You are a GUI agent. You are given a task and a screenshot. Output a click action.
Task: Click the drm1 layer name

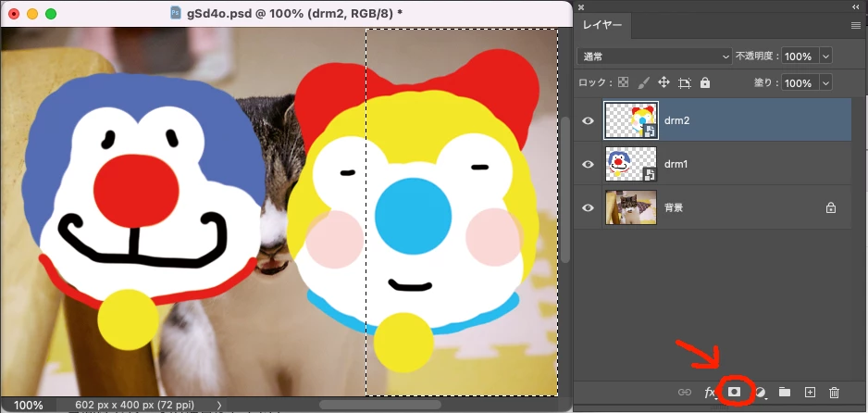click(x=676, y=164)
